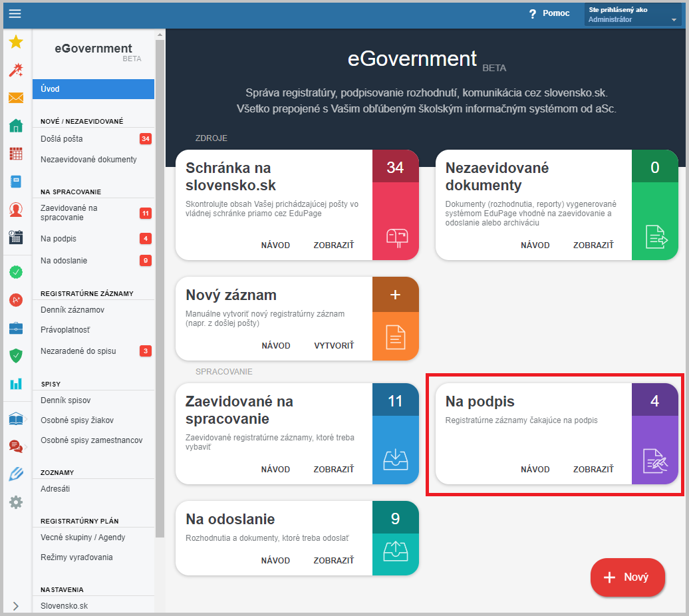The height and width of the screenshot is (616, 689).
Task: Open the open-book icon in sidebar
Action: coord(16,418)
